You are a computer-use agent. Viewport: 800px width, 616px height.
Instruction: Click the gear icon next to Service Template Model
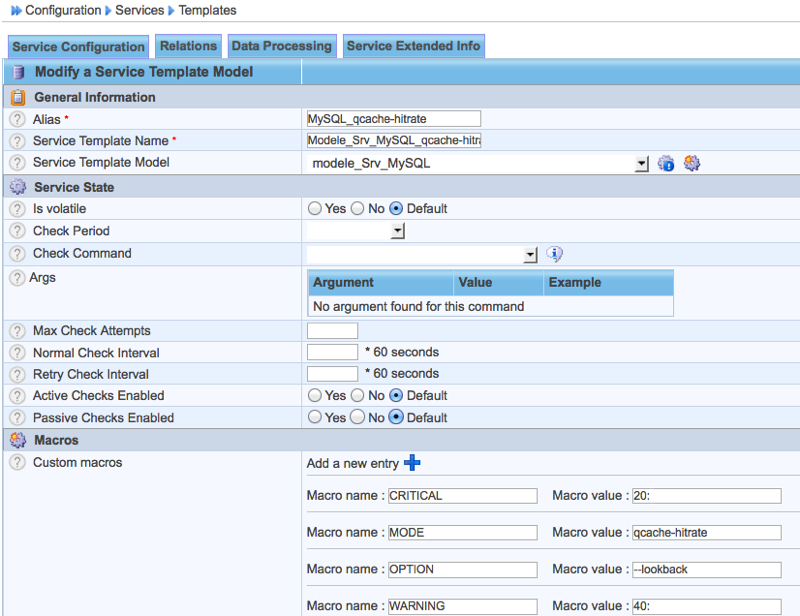point(691,163)
